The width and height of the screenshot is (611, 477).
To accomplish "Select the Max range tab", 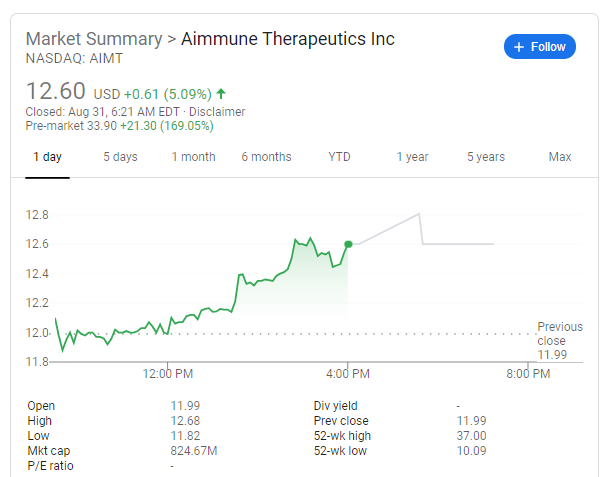I will click(560, 157).
